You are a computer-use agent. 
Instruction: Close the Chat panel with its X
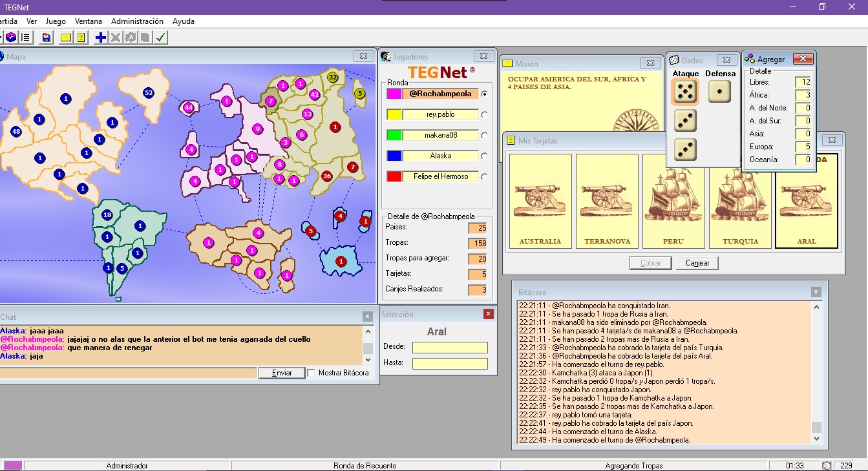(x=368, y=317)
